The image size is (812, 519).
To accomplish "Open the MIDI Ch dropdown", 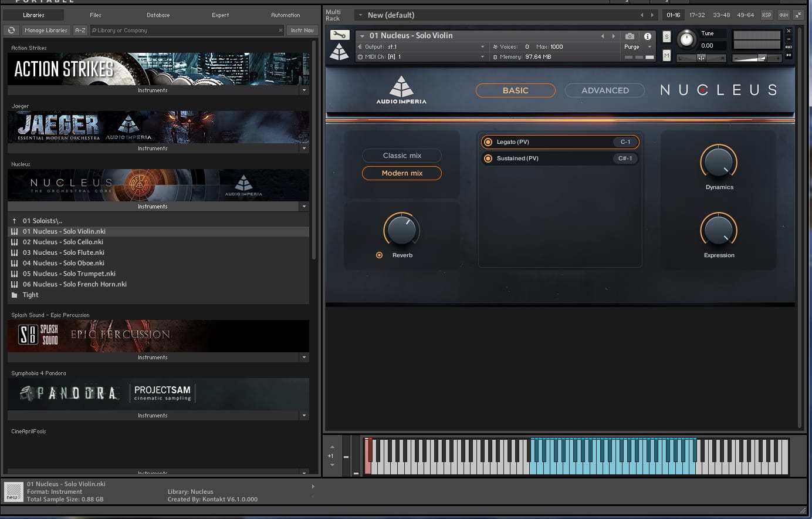I will coord(482,57).
